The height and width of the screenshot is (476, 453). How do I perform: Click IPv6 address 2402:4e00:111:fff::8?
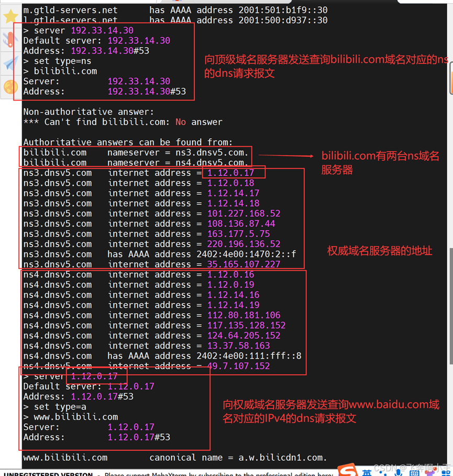tap(249, 356)
